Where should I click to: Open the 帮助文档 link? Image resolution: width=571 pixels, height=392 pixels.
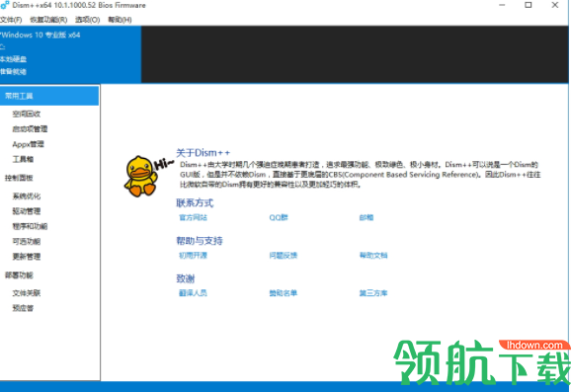pyautogui.click(x=373, y=256)
